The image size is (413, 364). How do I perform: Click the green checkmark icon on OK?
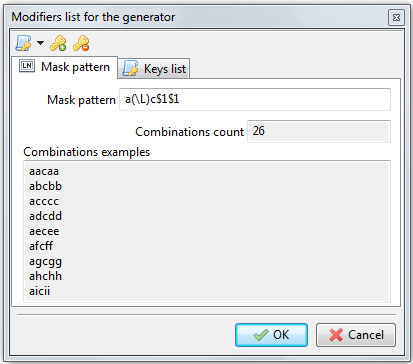261,335
